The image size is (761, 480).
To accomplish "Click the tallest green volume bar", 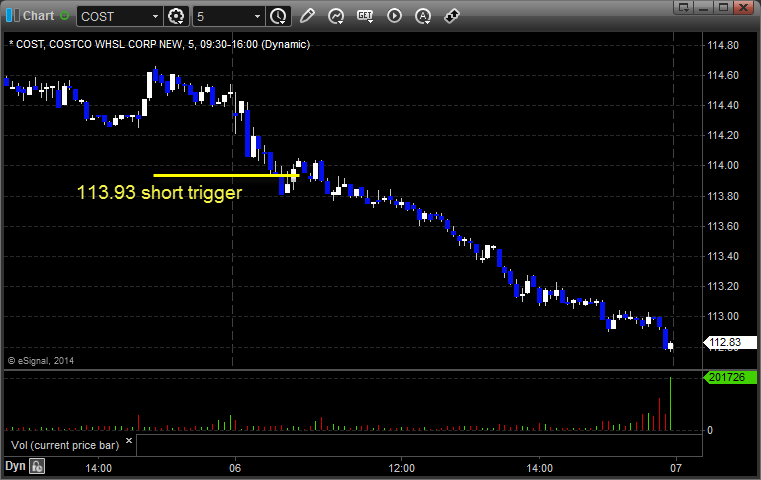I will [x=670, y=403].
